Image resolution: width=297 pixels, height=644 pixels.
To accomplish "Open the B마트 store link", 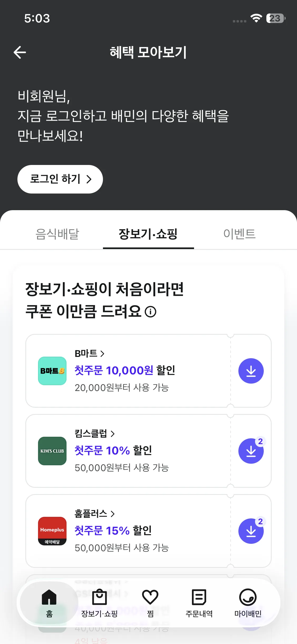I will (x=90, y=353).
